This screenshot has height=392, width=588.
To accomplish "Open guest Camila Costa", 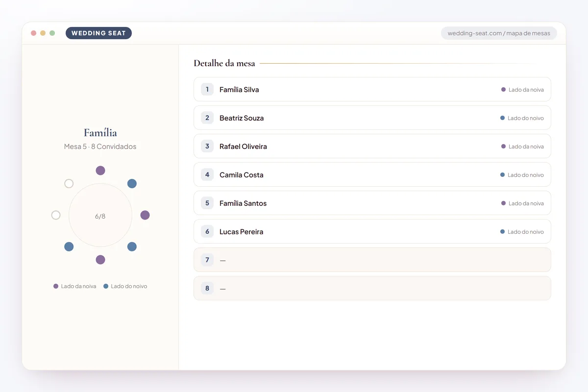I will 372,174.
